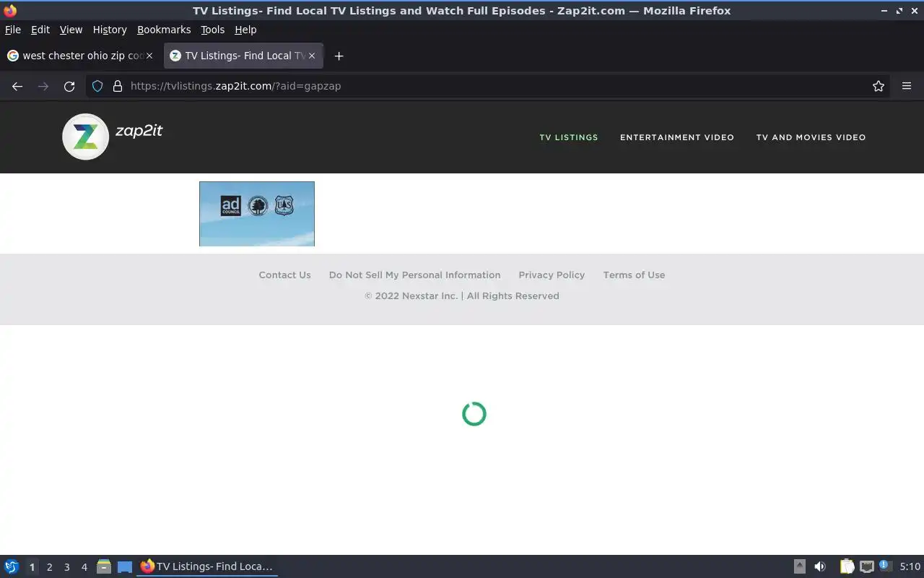Click the Contact Us footer link

click(284, 275)
